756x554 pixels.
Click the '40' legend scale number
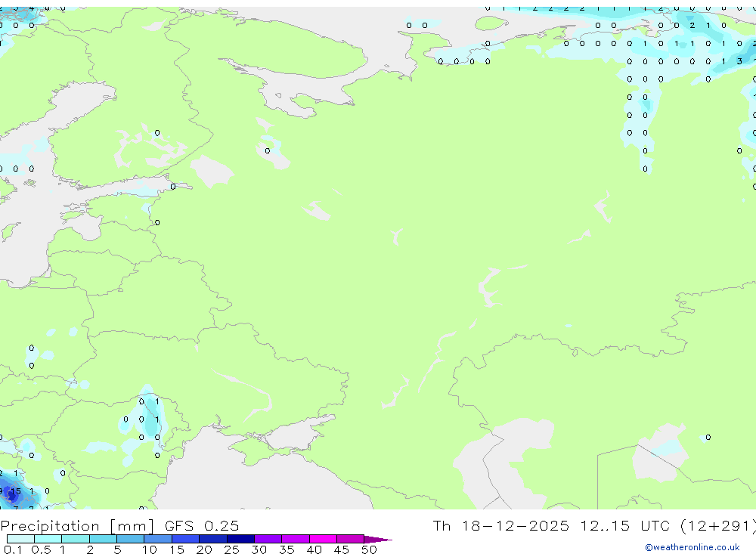[314, 549]
